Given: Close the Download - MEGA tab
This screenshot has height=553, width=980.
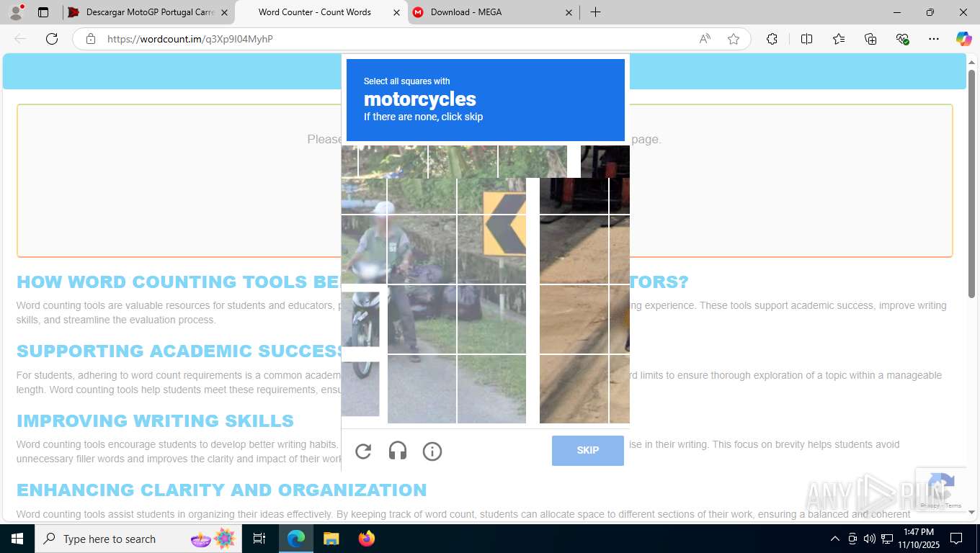Looking at the screenshot, I should click(569, 12).
